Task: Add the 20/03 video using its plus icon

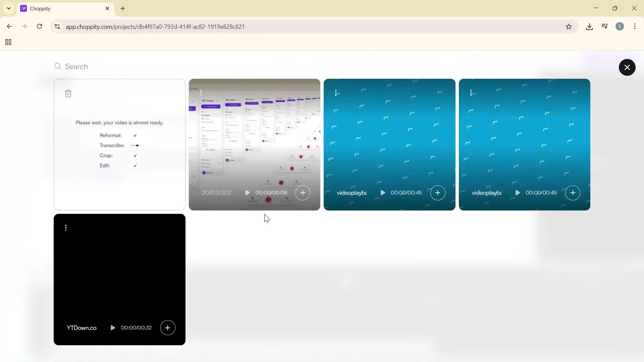Action: tap(303, 193)
